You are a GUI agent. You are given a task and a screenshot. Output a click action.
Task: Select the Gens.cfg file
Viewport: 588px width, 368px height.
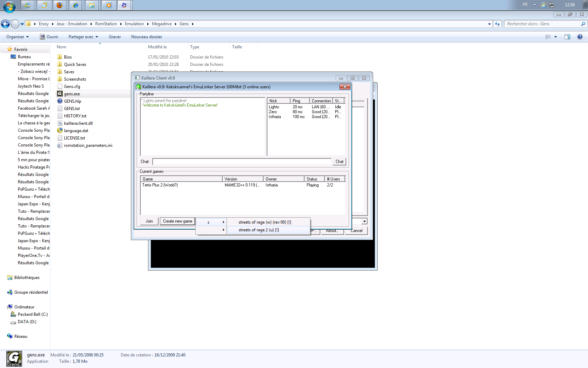tap(72, 87)
